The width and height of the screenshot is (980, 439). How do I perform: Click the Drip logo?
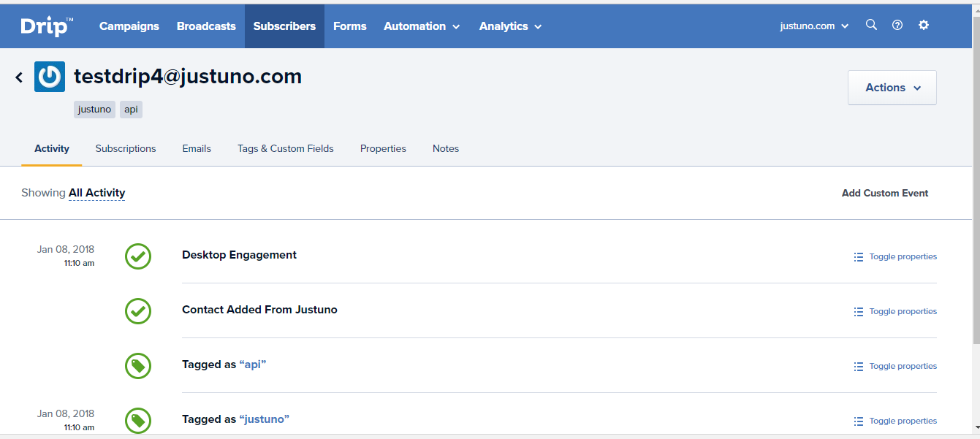coord(42,25)
